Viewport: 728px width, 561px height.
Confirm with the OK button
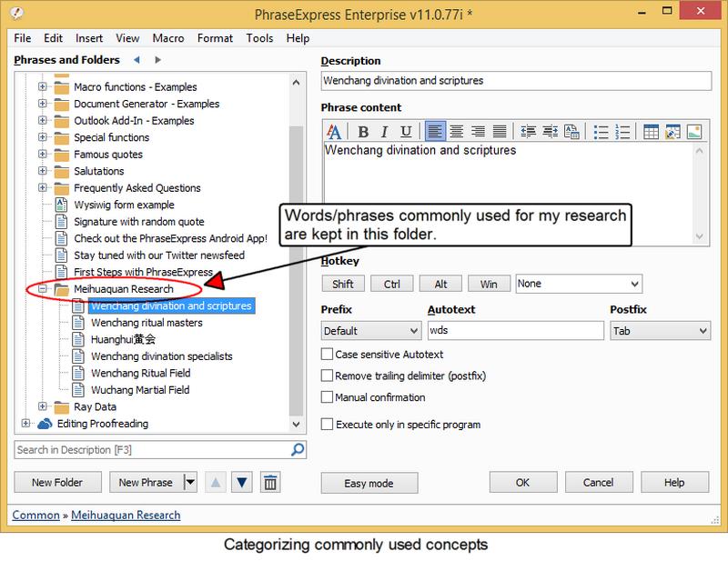click(522, 483)
